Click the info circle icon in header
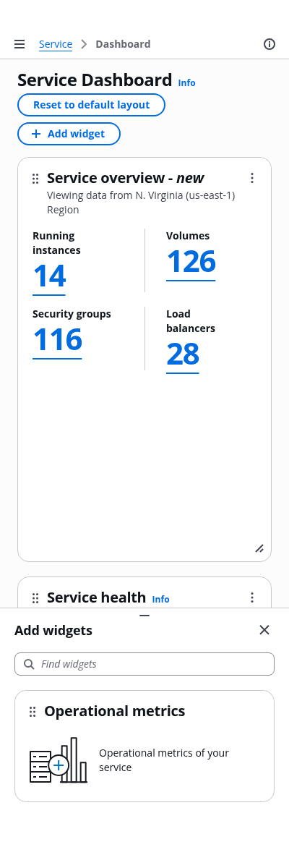The height and width of the screenshot is (868, 289). [x=269, y=44]
